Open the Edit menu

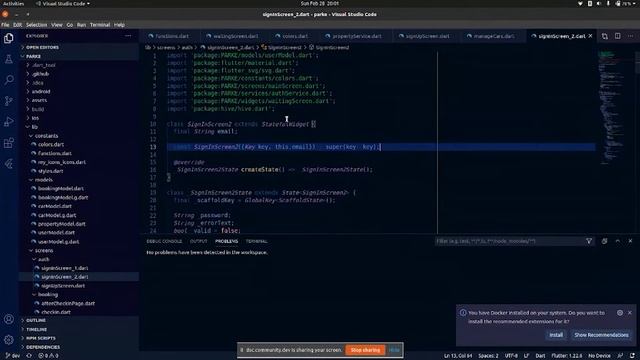(18, 25)
